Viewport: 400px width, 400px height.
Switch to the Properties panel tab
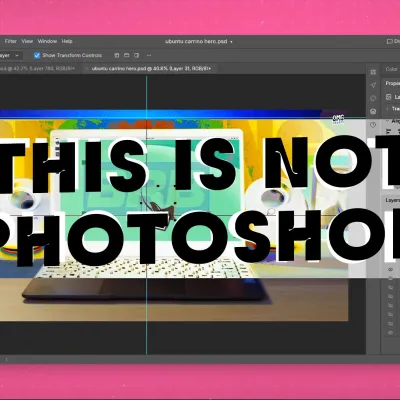(x=393, y=83)
